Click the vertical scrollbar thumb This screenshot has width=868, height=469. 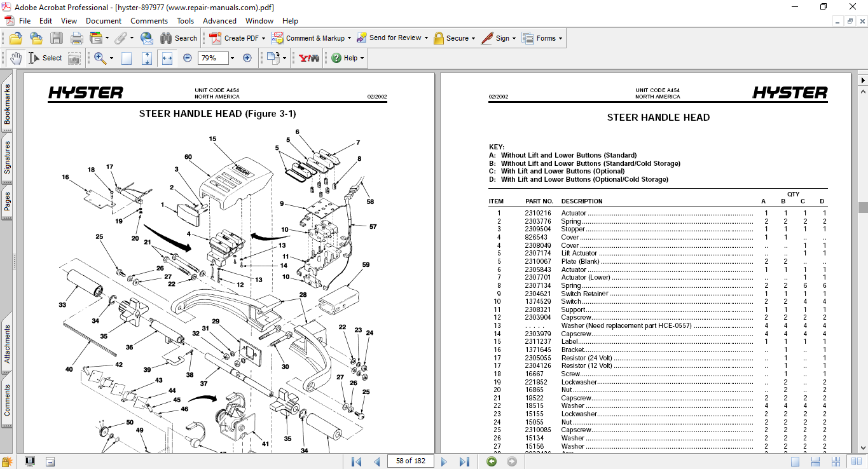[x=863, y=207]
